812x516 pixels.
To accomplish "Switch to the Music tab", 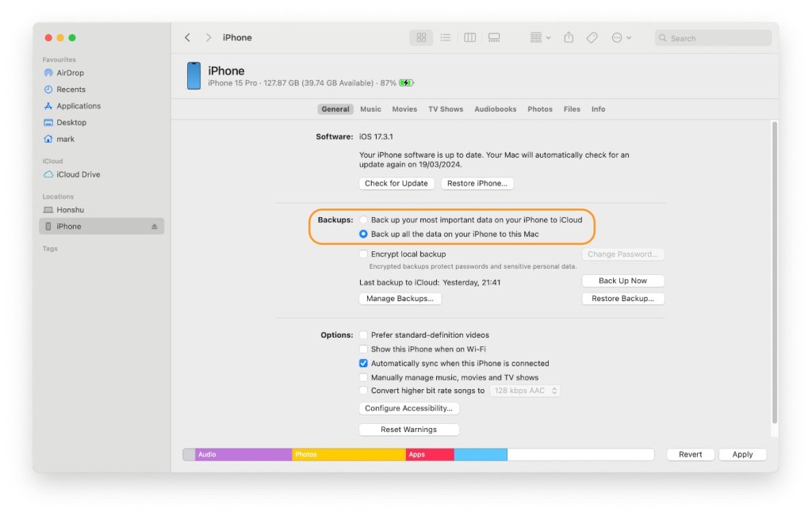I will click(370, 109).
